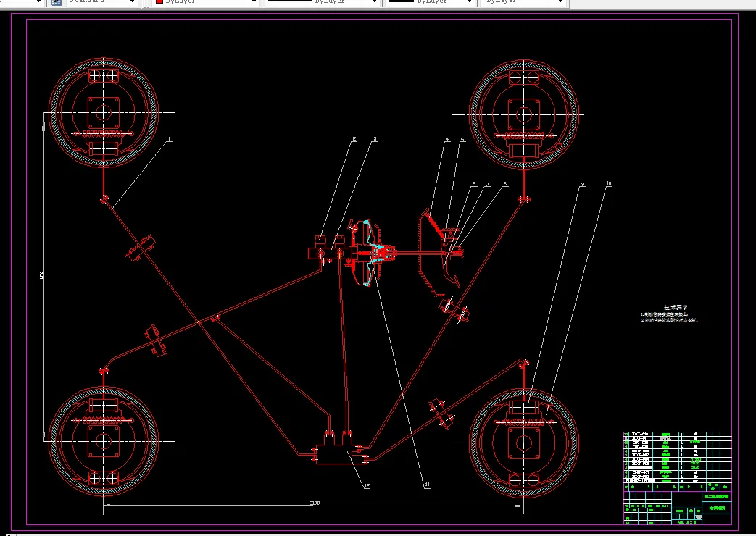Viewport: 756px width, 536px height.
Task: Select the bottom-left brake drum assembly
Action: click(x=103, y=440)
